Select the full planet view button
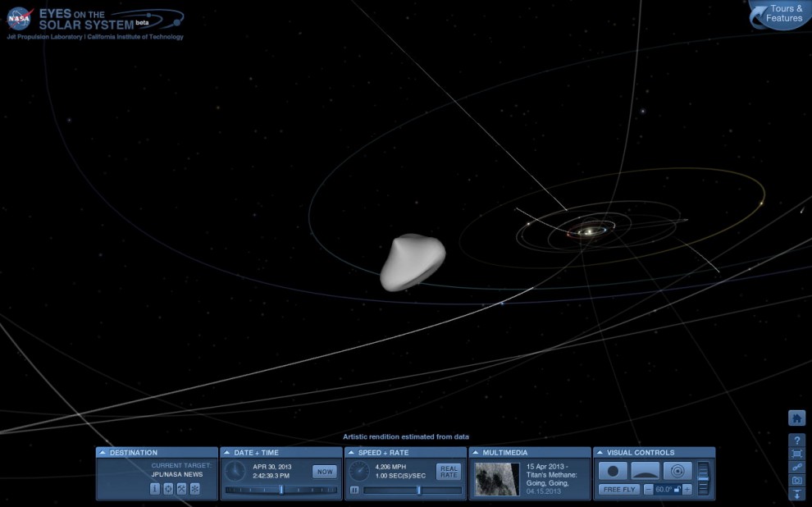 point(614,471)
